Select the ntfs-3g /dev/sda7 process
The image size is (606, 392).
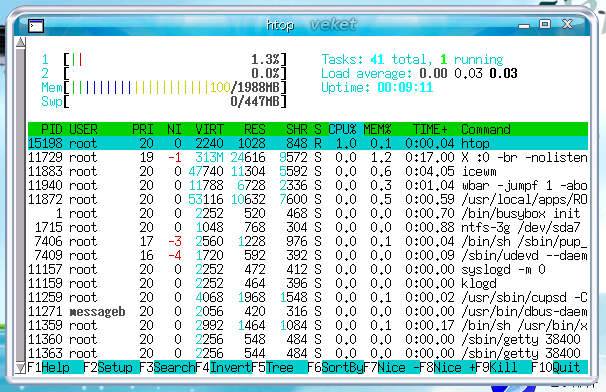308,227
